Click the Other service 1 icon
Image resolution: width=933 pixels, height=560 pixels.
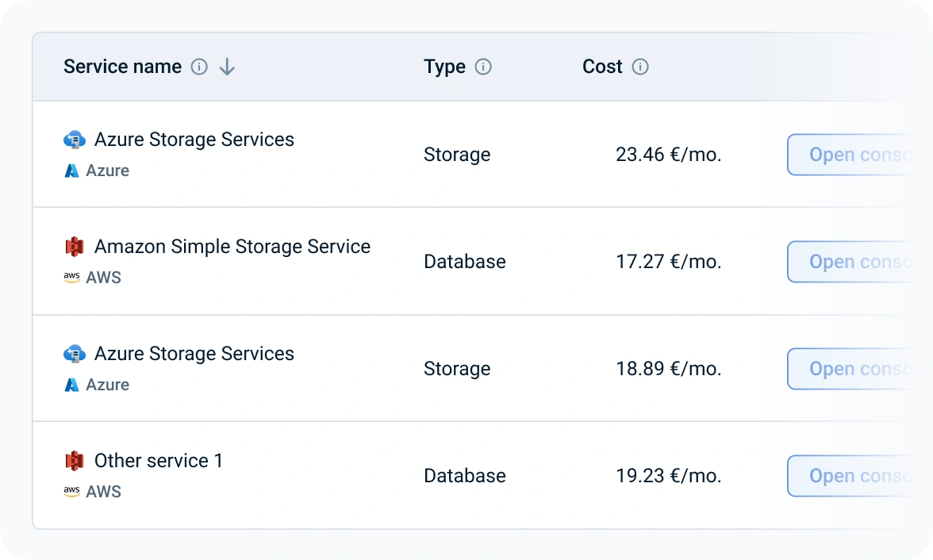pyautogui.click(x=75, y=461)
